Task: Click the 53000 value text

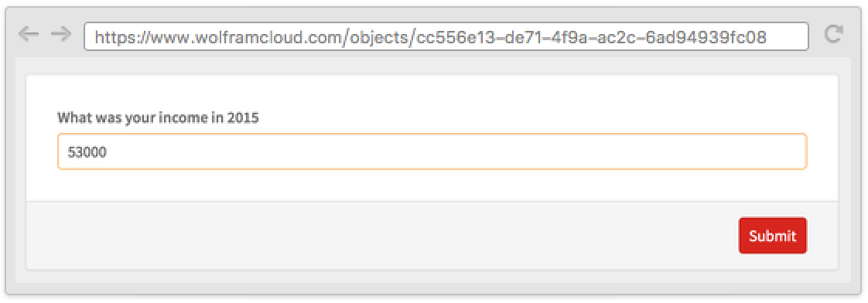Action: coord(87,152)
